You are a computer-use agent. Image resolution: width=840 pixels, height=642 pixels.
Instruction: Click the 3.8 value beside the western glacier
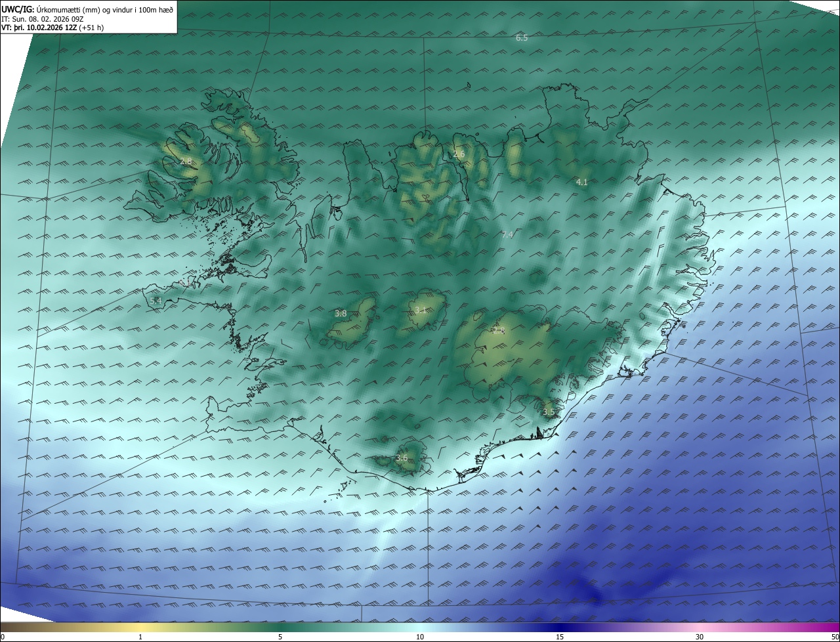(341, 314)
